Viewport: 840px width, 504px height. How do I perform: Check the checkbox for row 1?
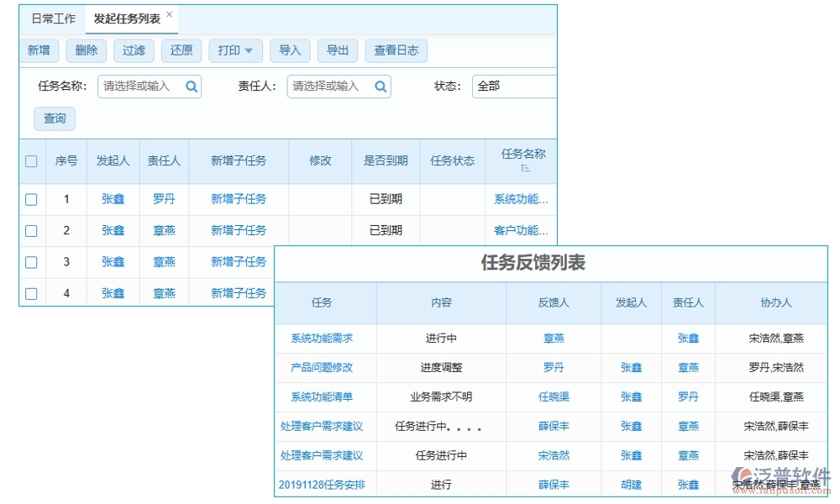31,199
